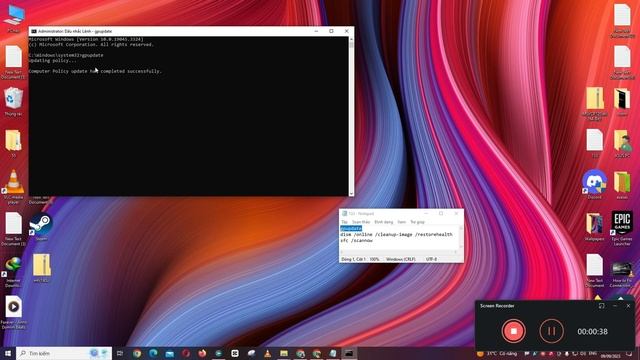Pause the screen recording
The height and width of the screenshot is (360, 640).
pyautogui.click(x=551, y=331)
